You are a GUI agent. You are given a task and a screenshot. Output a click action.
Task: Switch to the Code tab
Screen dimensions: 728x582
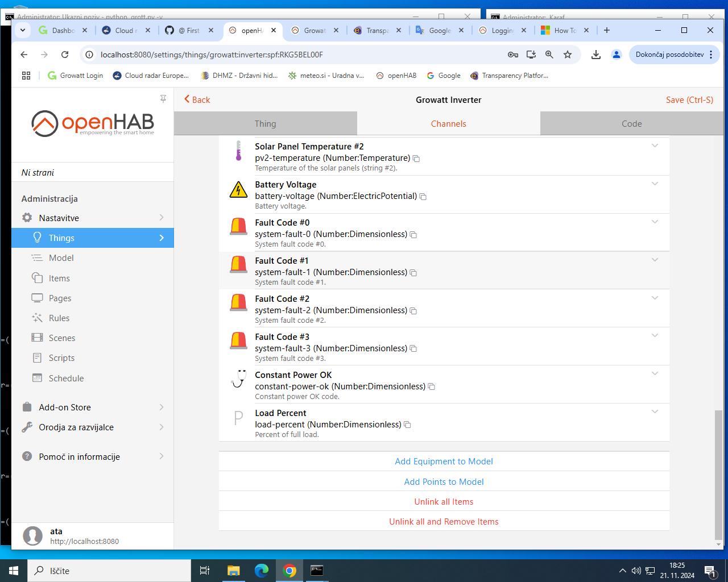point(631,124)
